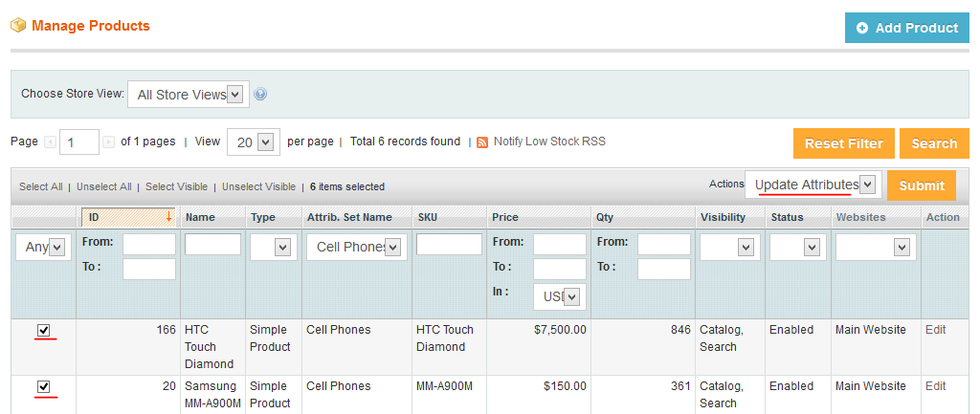Click the Manage Products box icon
This screenshot has width=980, height=414.
click(x=18, y=27)
